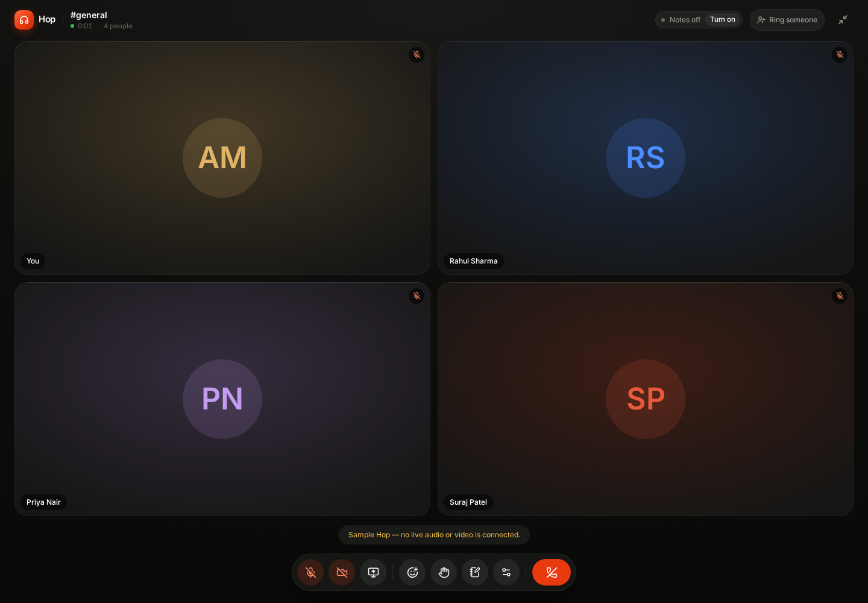The image size is (868, 603).
Task: Click the 'Notes off' status label
Action: coord(685,20)
